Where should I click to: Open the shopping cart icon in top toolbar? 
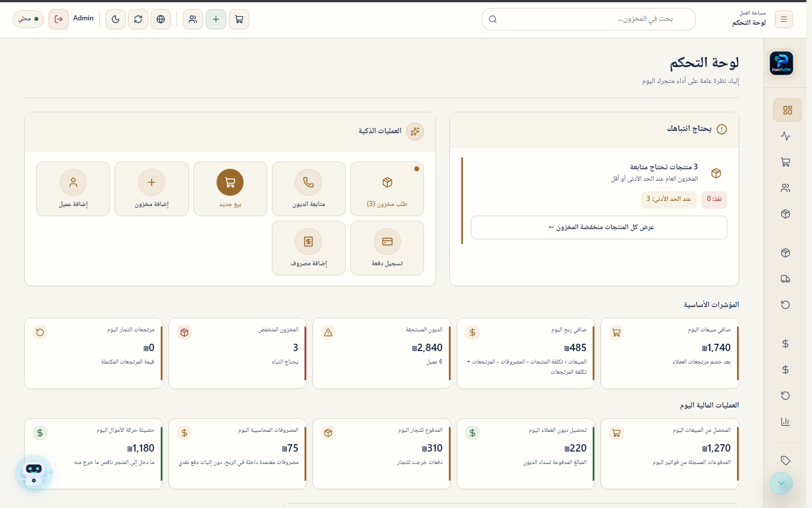tap(239, 19)
